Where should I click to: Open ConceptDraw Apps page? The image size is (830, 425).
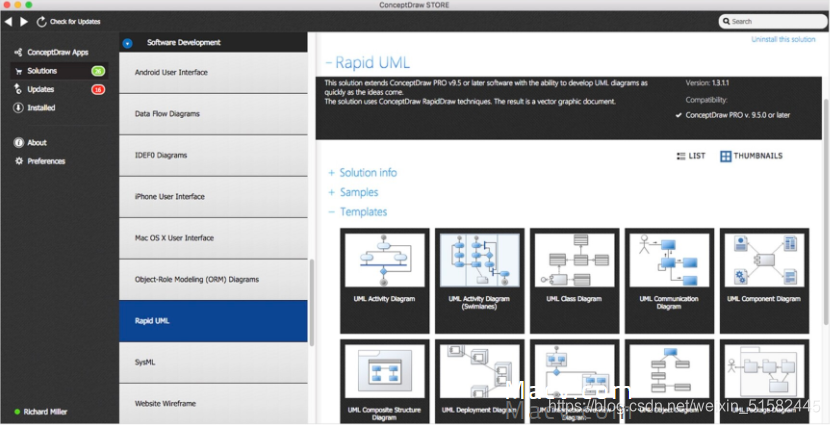point(58,52)
